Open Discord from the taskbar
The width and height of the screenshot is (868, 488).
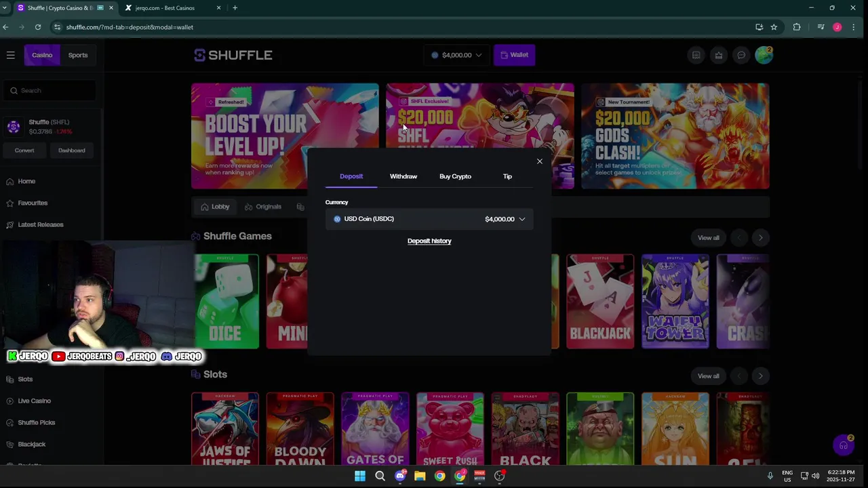pos(400,476)
